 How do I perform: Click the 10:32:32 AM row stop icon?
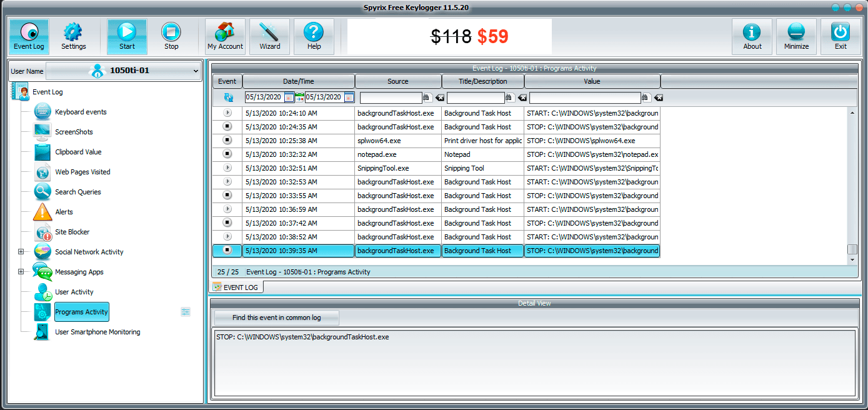pos(227,154)
